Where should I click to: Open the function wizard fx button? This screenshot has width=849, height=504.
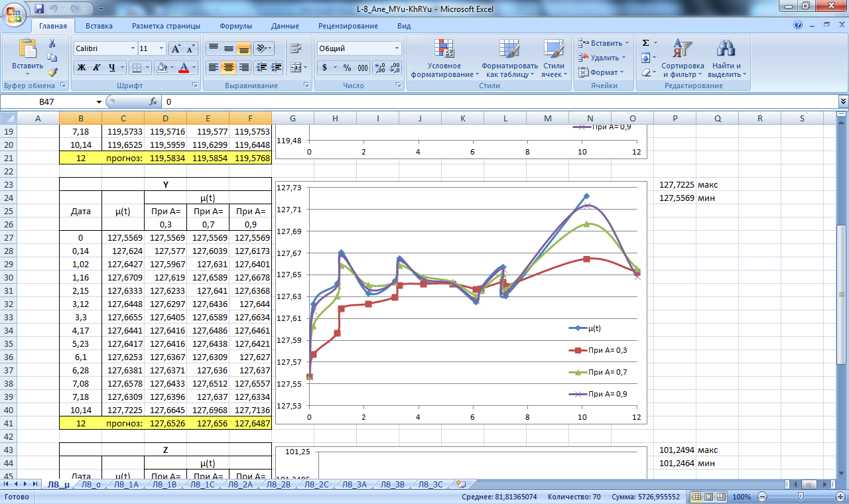coord(153,101)
